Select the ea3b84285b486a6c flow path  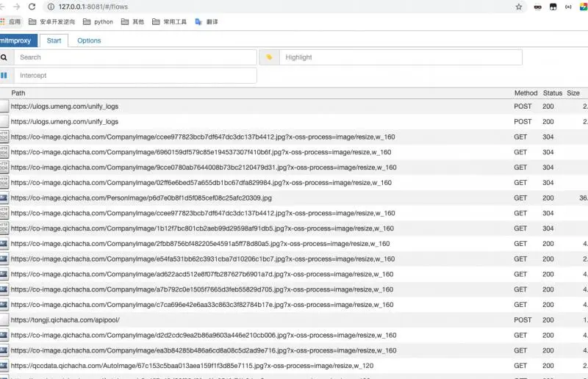[204, 350]
